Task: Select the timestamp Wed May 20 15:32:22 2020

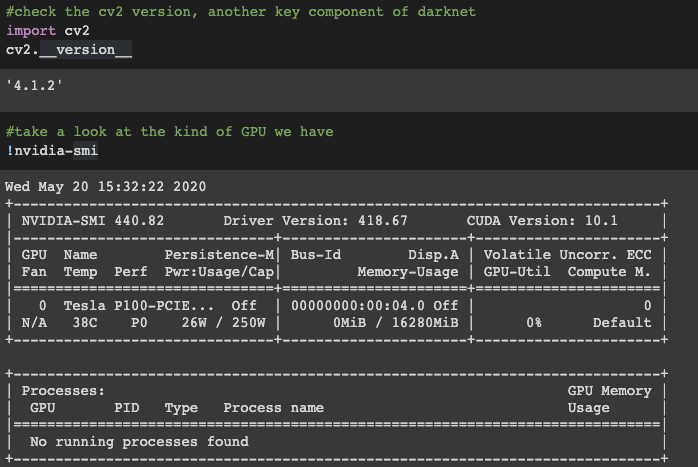Action: [106, 186]
